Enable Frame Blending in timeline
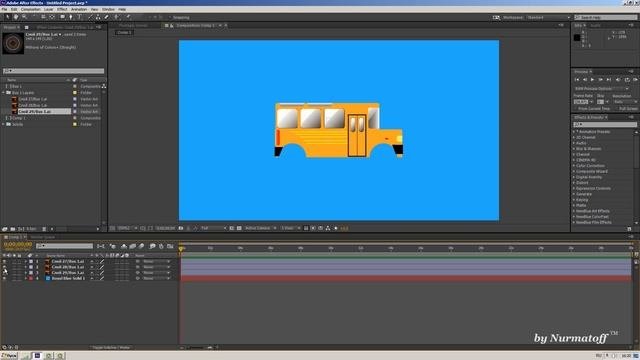The width and height of the screenshot is (640, 360). (x=133, y=246)
